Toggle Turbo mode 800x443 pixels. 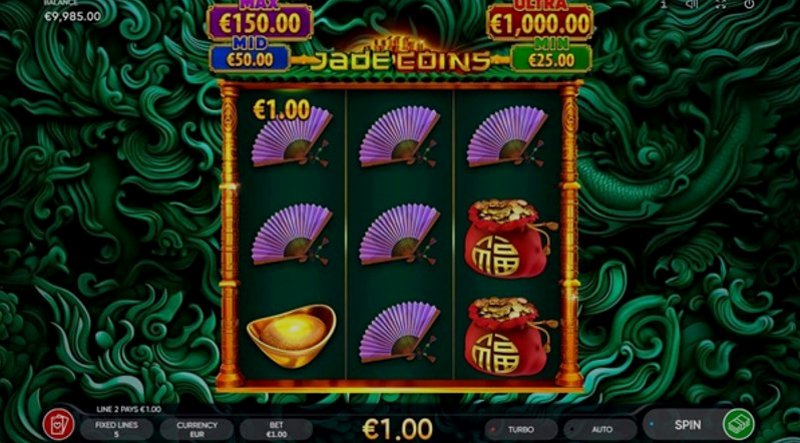(x=521, y=429)
